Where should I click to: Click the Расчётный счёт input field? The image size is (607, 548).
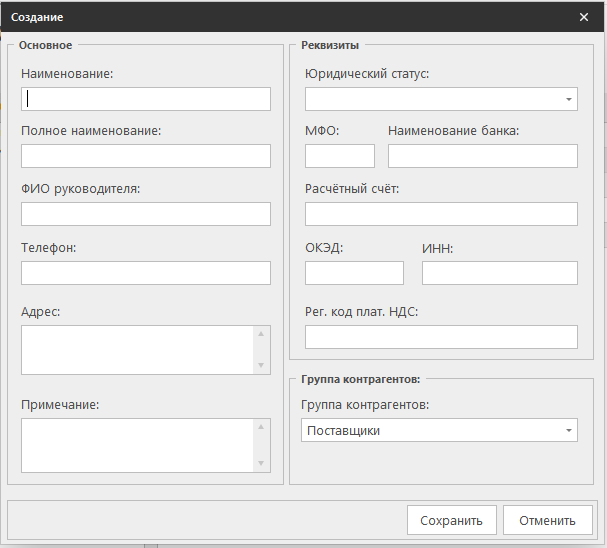click(x=441, y=214)
